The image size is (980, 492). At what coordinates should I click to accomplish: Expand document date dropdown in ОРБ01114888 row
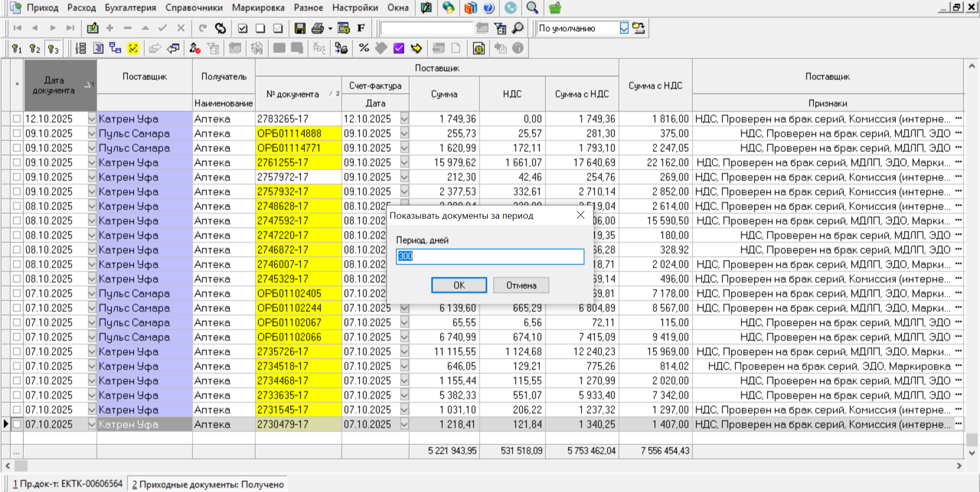click(x=92, y=133)
